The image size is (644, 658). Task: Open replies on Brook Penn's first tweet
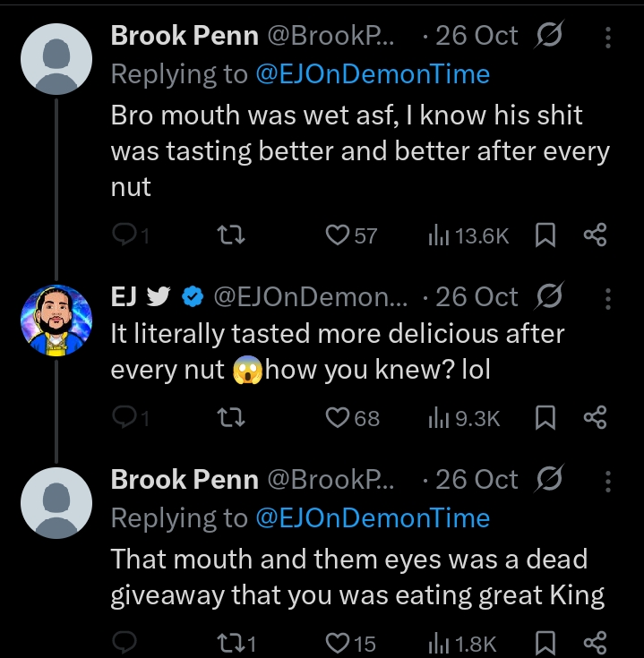(x=123, y=235)
